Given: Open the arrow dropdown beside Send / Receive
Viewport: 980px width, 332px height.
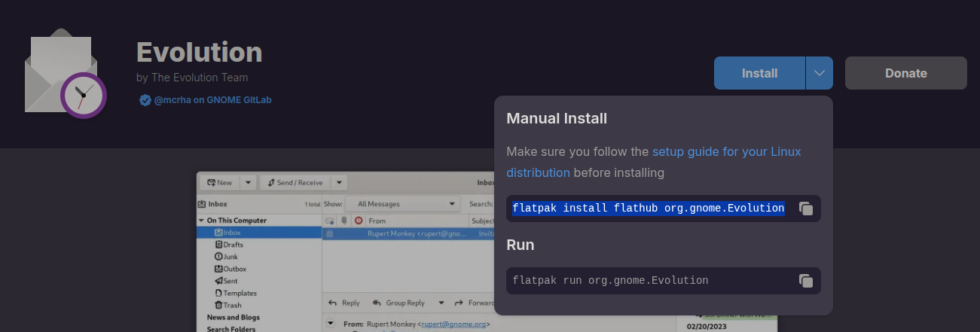Looking at the screenshot, I should [339, 182].
